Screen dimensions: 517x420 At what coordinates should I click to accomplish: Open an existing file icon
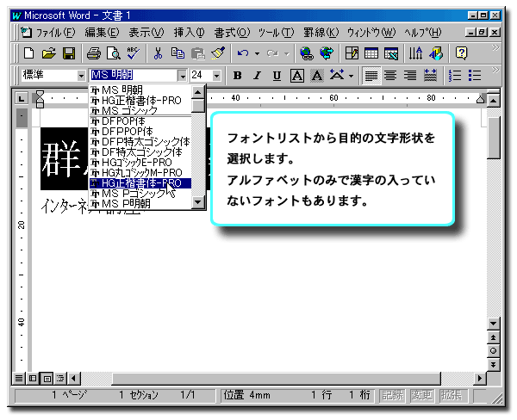pos(49,53)
